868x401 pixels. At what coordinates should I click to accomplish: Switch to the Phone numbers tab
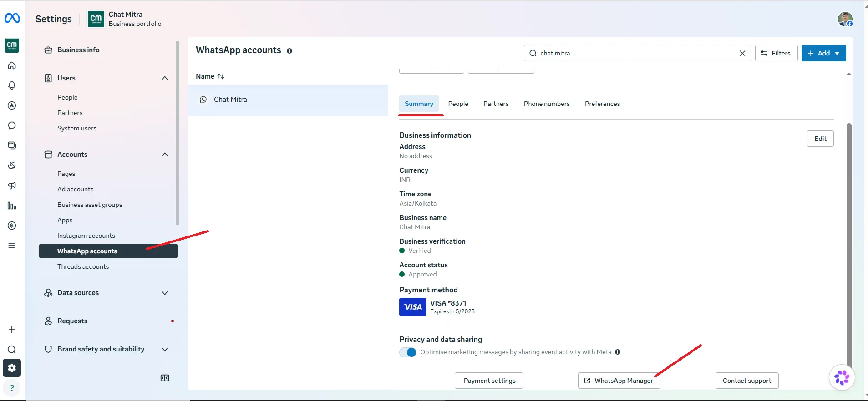pyautogui.click(x=547, y=104)
